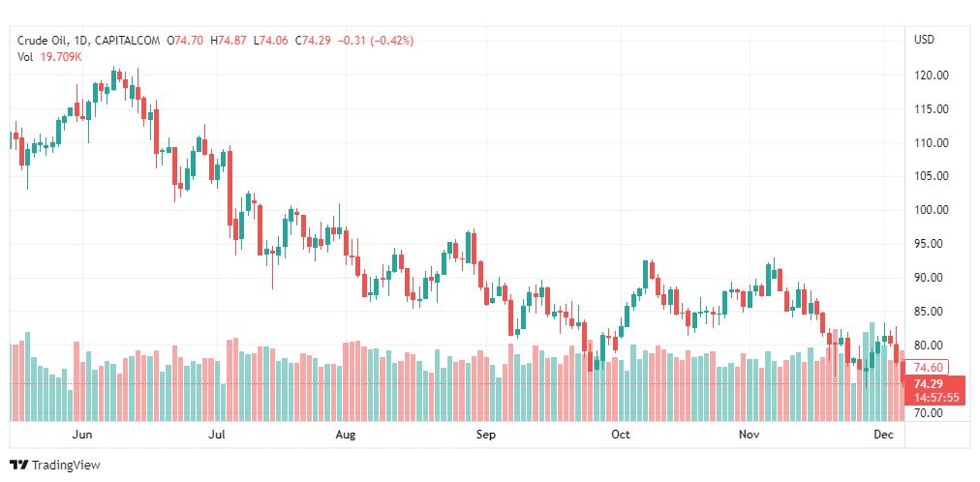Click the outlined 74.60 price label
This screenshot has height=482, width=980.
pos(929,368)
